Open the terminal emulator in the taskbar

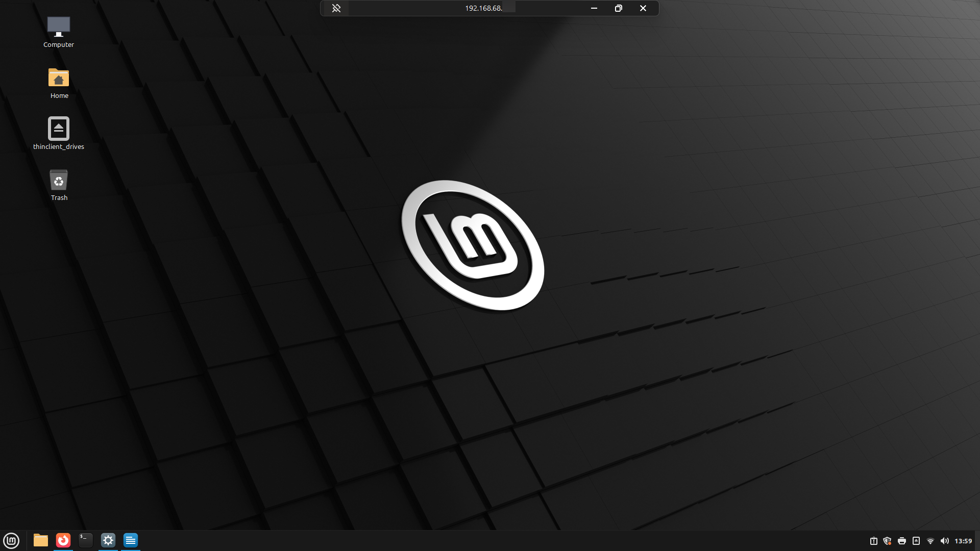85,540
